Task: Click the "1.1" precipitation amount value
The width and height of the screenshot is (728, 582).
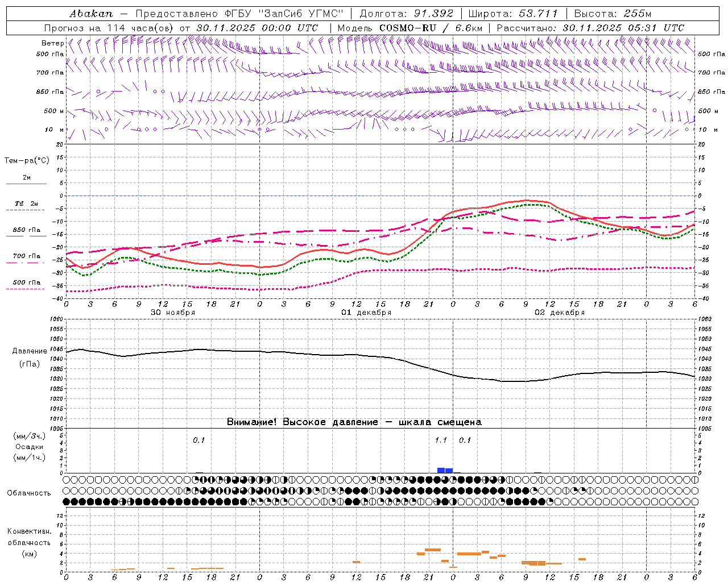Action: click(441, 440)
